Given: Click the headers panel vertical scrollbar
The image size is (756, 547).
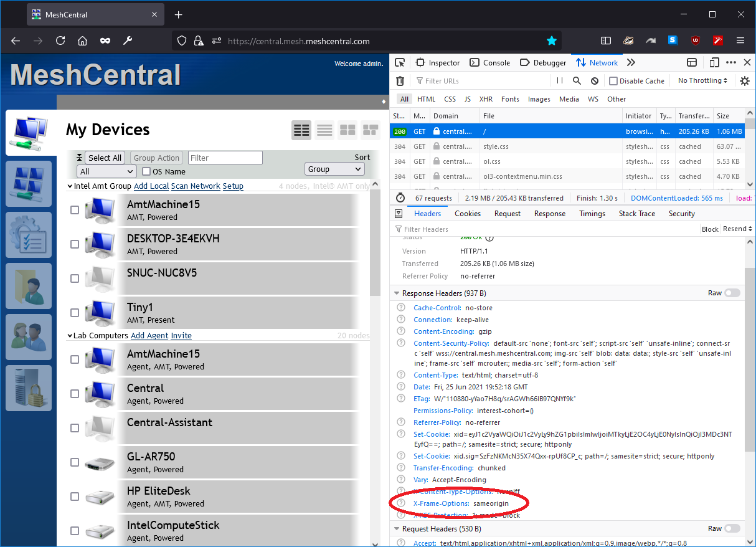Looking at the screenshot, I should click(750, 360).
